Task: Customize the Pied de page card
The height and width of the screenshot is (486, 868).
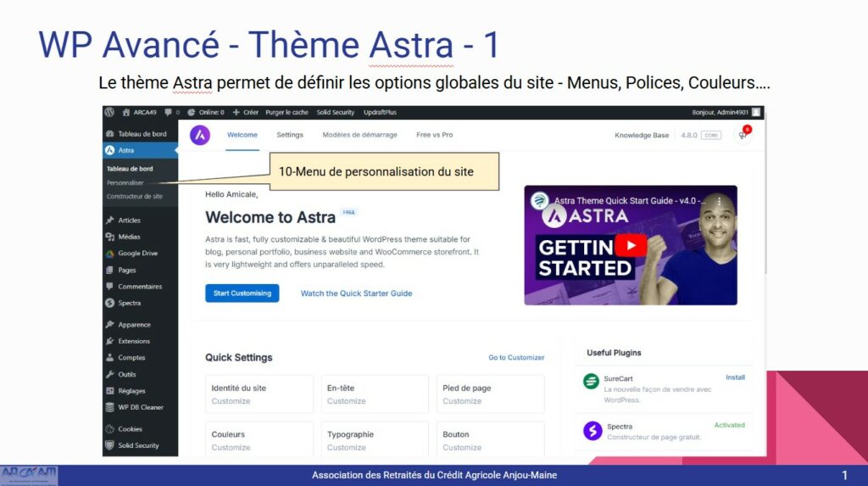Action: click(x=491, y=394)
